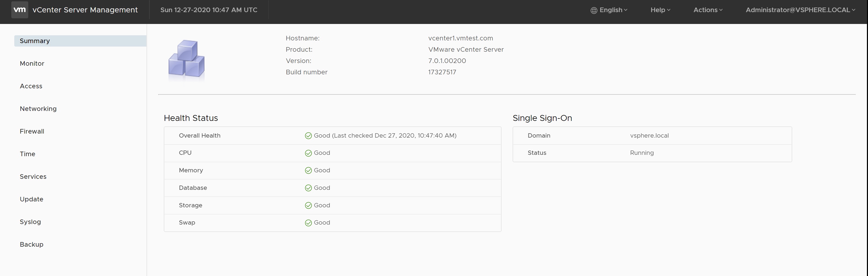Click hostname value vcenter1.vmtest.com
Viewport: 868px width, 276px height.
pos(461,38)
